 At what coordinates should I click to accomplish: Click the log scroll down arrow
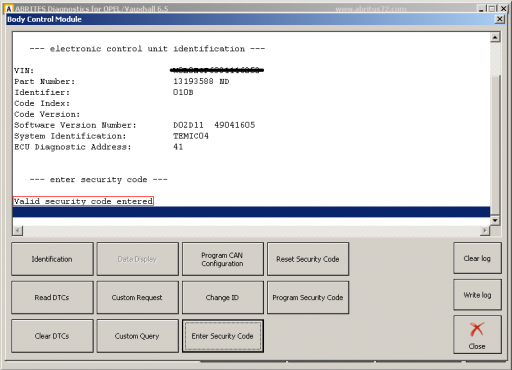tap(495, 220)
